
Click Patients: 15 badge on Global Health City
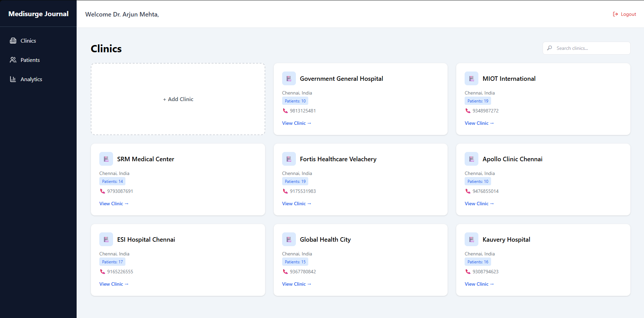point(295,262)
